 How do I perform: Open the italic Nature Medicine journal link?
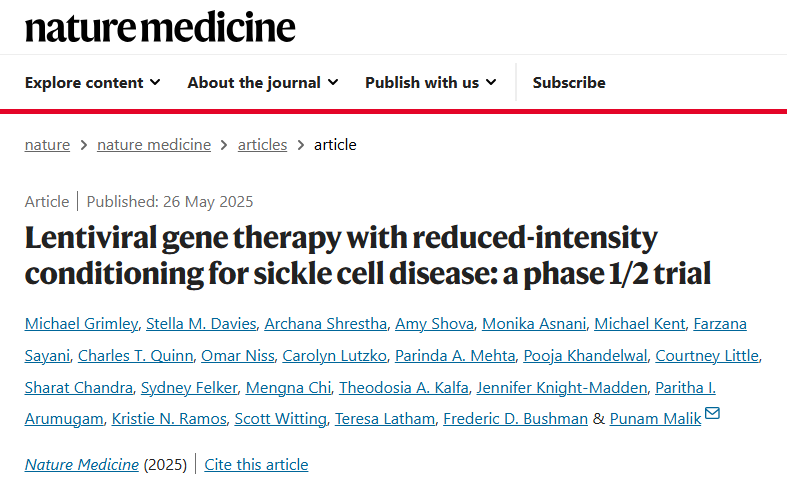82,464
